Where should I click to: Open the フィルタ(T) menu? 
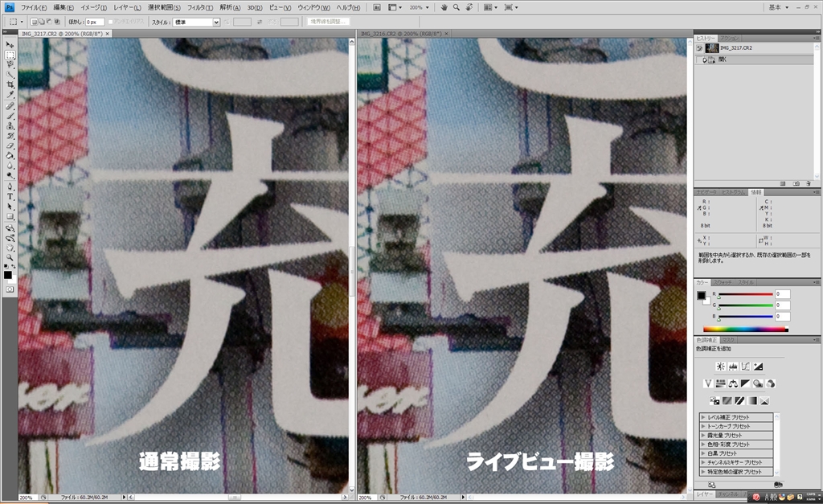pyautogui.click(x=200, y=7)
